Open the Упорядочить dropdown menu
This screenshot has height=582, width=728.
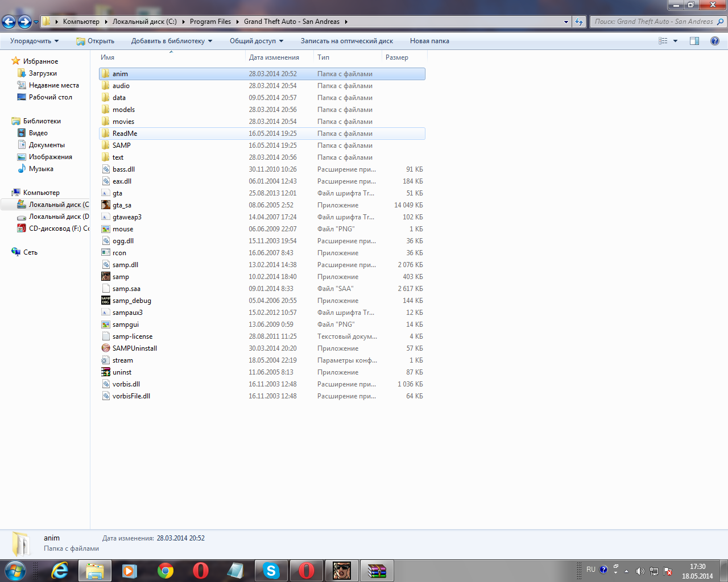point(35,41)
